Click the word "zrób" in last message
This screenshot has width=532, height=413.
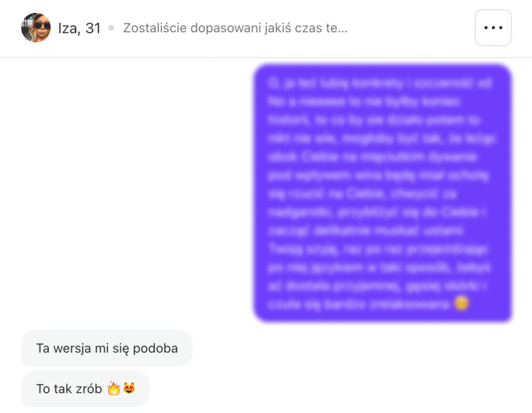click(x=88, y=389)
